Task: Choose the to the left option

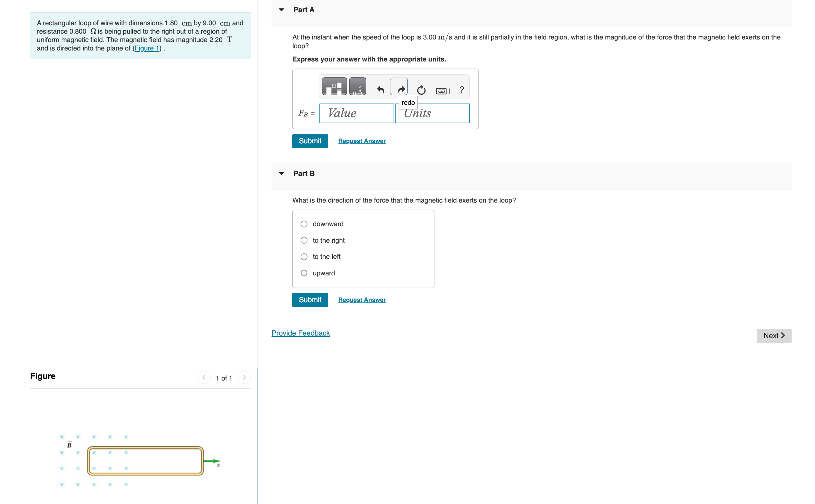Action: point(304,257)
